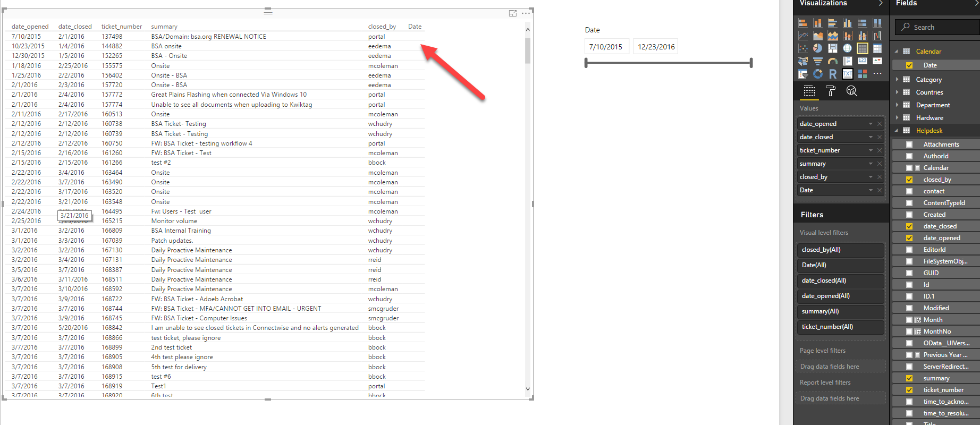Expand the Department table
Viewport: 980px width, 425px height.
897,105
